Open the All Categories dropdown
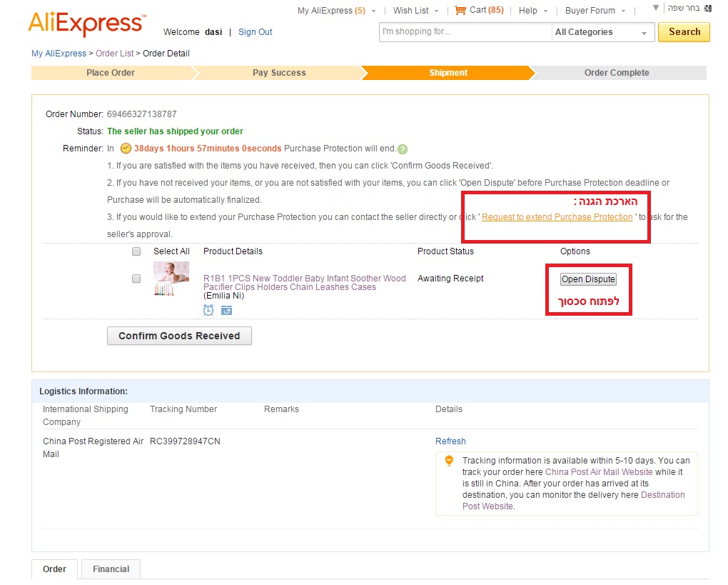This screenshot has height=585, width=728. point(602,32)
